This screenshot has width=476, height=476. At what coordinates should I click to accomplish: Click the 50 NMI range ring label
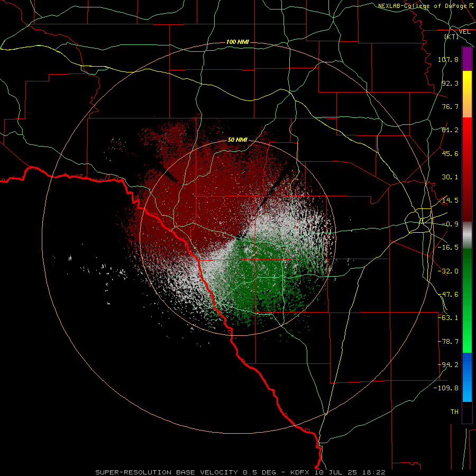(237, 140)
